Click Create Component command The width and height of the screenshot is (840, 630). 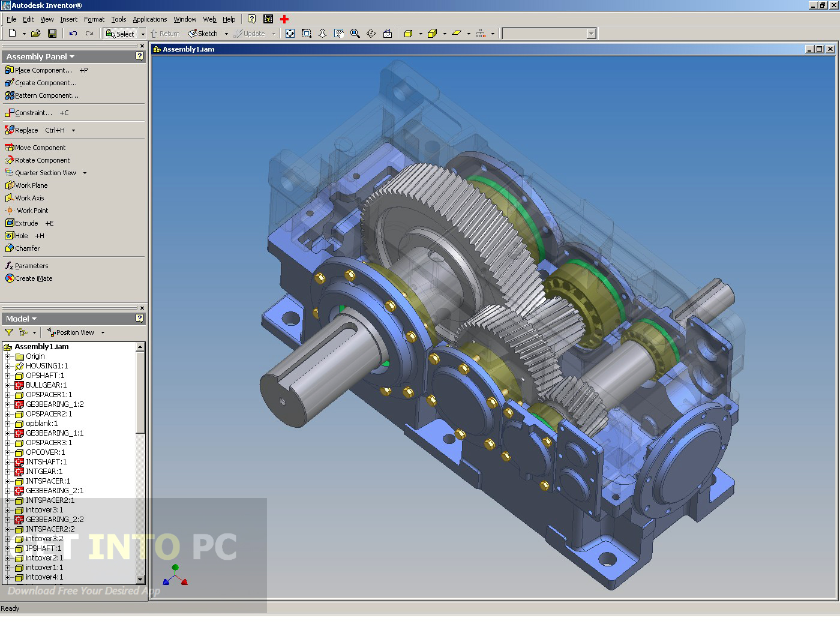(x=41, y=83)
